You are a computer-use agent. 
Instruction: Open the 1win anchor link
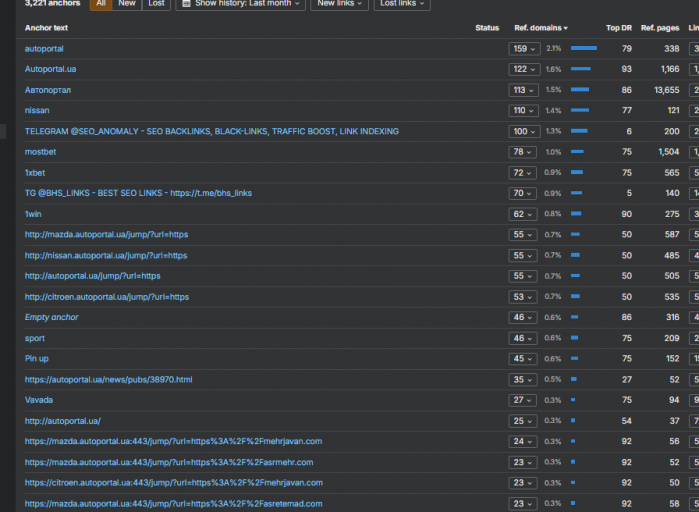click(33, 214)
